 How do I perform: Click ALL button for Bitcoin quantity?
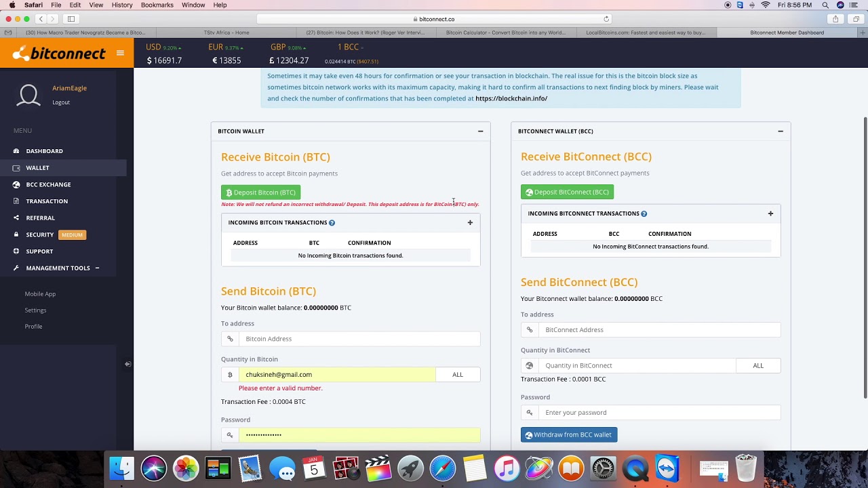(x=458, y=375)
